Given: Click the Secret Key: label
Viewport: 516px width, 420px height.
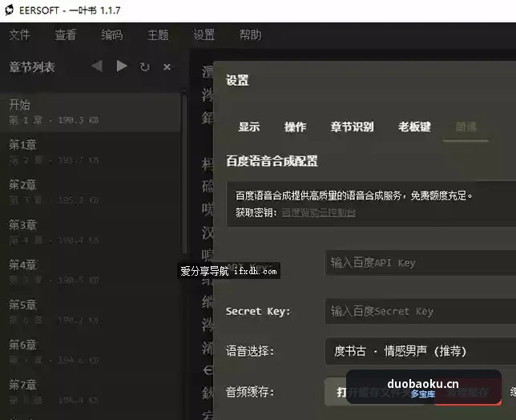Looking at the screenshot, I should tap(258, 311).
